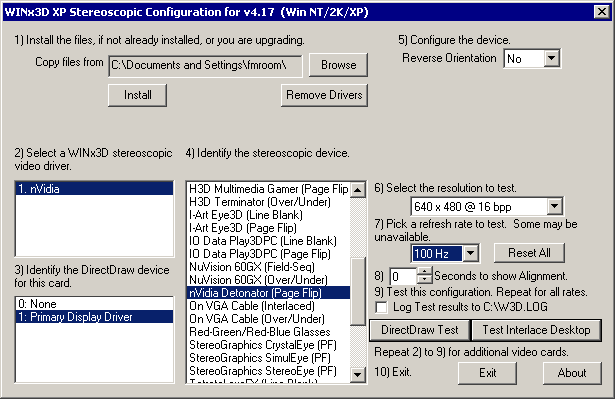The width and height of the screenshot is (615, 399).
Task: Open the Reverse Orientation dropdown
Action: (551, 58)
